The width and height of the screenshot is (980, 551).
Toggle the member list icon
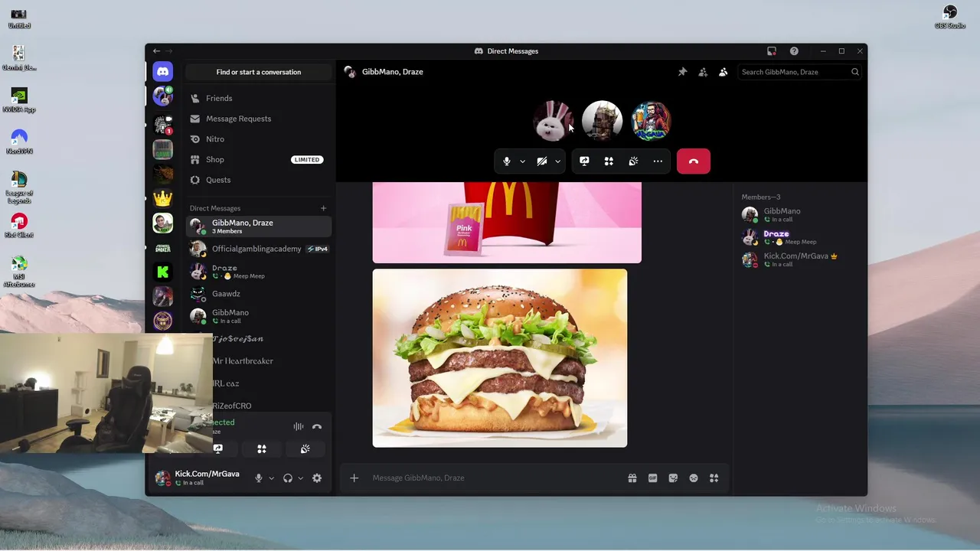[723, 72]
